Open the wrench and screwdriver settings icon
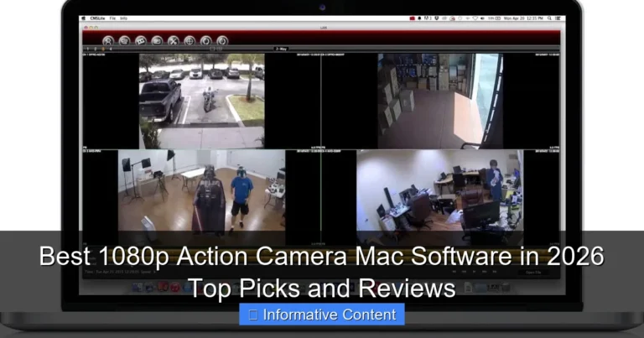The width and height of the screenshot is (644, 338). [x=174, y=40]
